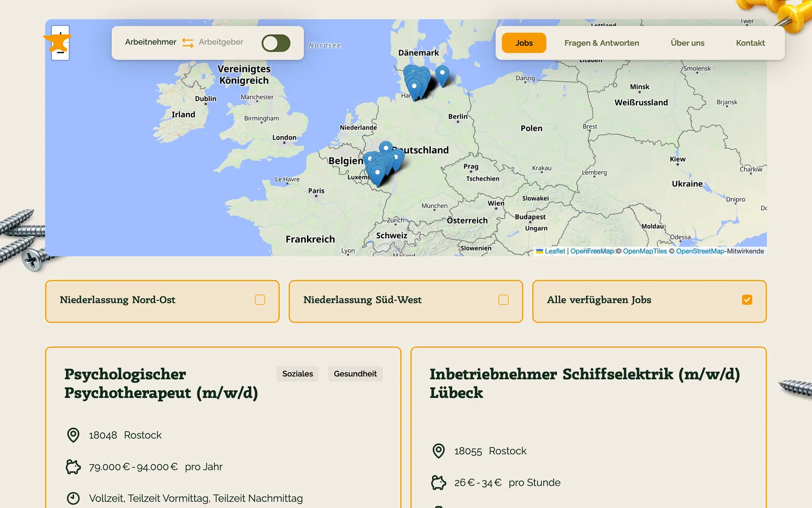Click the 26 € - 34 € pro Stunde text

coord(507,483)
